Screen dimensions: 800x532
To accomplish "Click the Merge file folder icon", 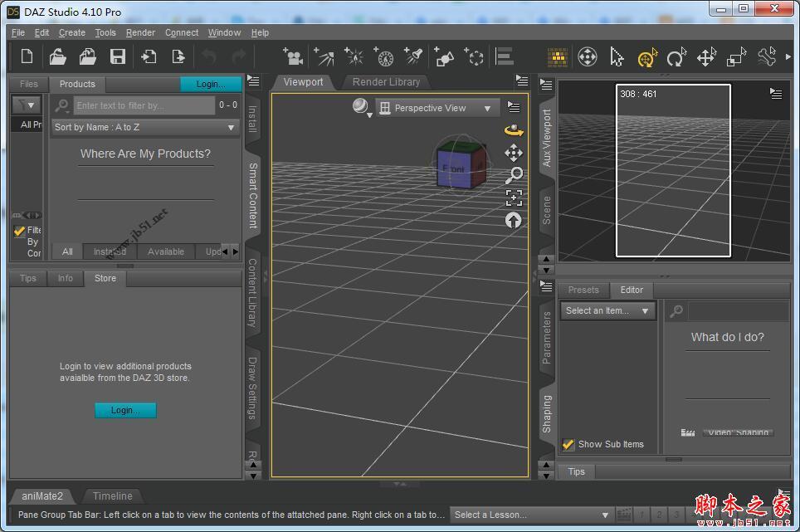I will [x=88, y=56].
